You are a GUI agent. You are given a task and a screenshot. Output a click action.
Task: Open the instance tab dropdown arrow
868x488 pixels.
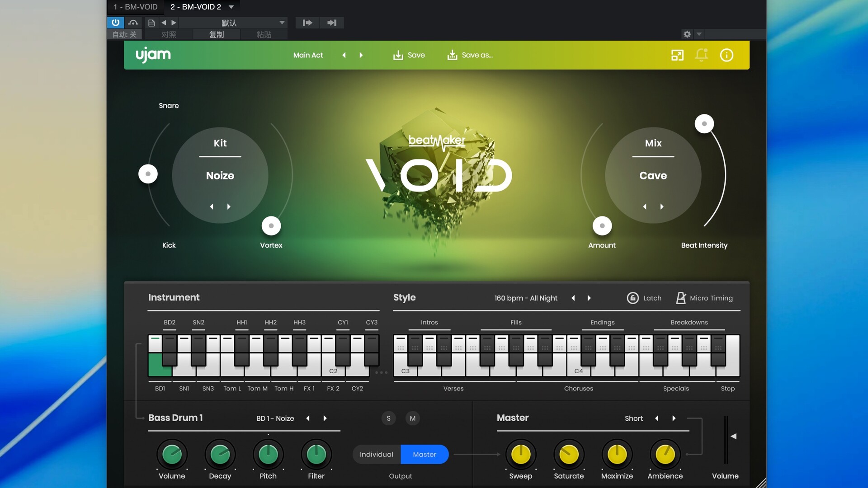tap(231, 7)
